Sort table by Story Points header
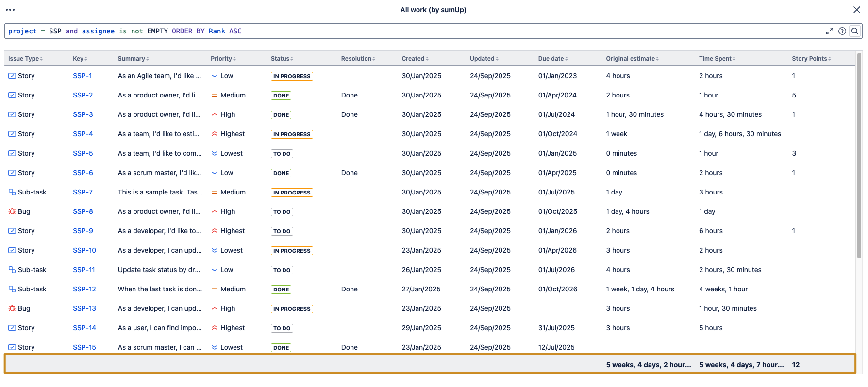The width and height of the screenshot is (868, 387). (x=811, y=59)
